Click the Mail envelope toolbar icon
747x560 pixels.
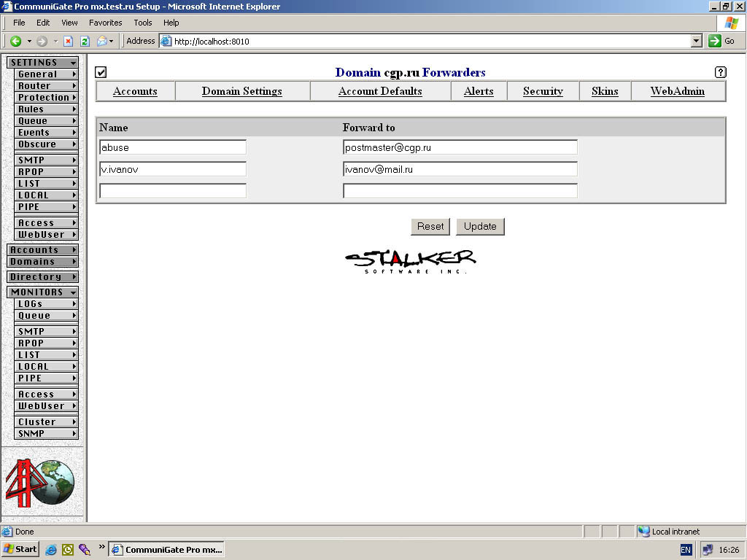point(102,42)
